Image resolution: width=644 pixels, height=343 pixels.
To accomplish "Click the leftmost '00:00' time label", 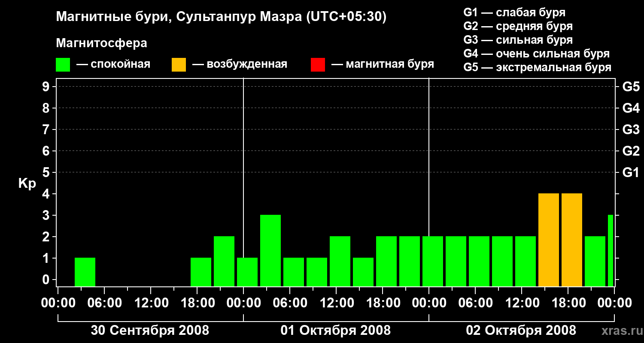I will tap(58, 303).
